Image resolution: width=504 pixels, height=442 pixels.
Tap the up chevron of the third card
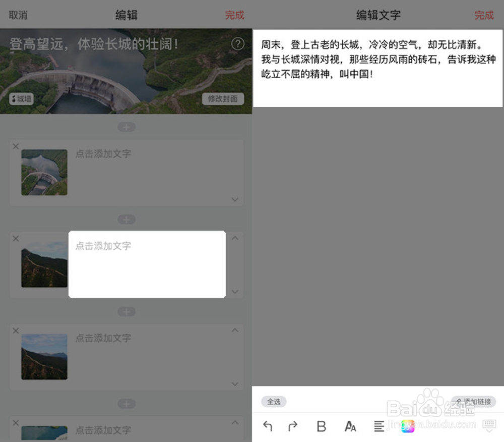click(235, 330)
